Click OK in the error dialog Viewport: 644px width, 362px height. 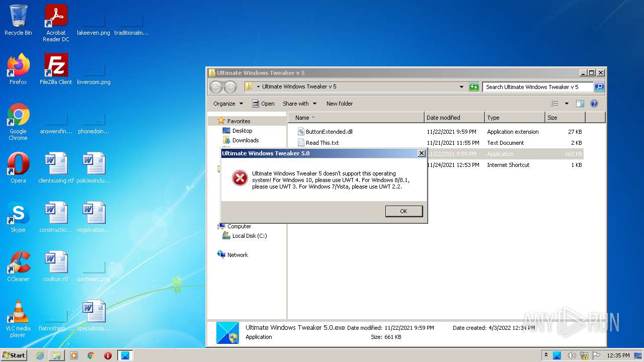(404, 211)
